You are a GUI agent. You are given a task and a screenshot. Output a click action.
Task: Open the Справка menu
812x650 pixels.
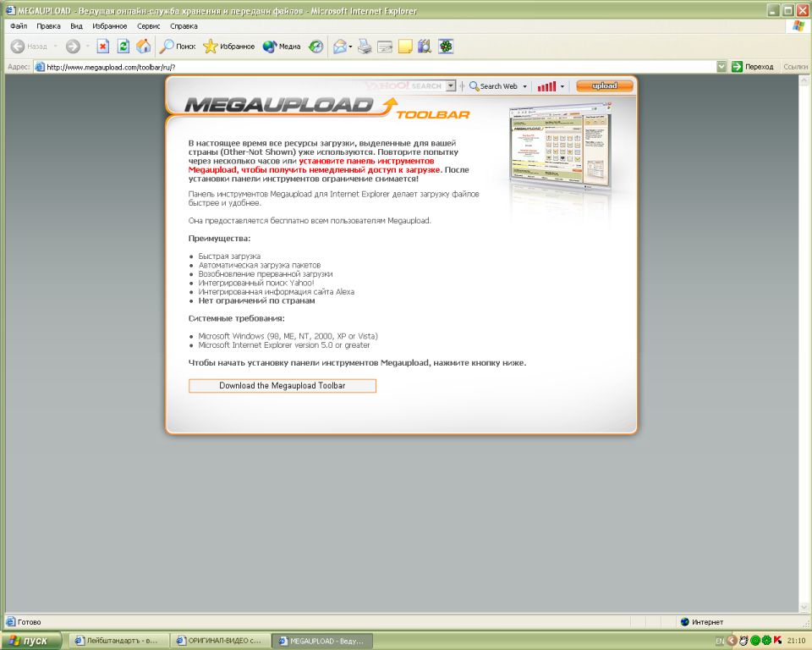pyautogui.click(x=184, y=26)
